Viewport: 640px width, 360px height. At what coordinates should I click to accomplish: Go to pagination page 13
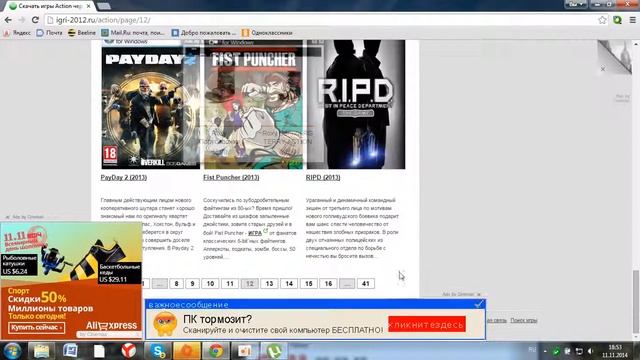coord(269,284)
